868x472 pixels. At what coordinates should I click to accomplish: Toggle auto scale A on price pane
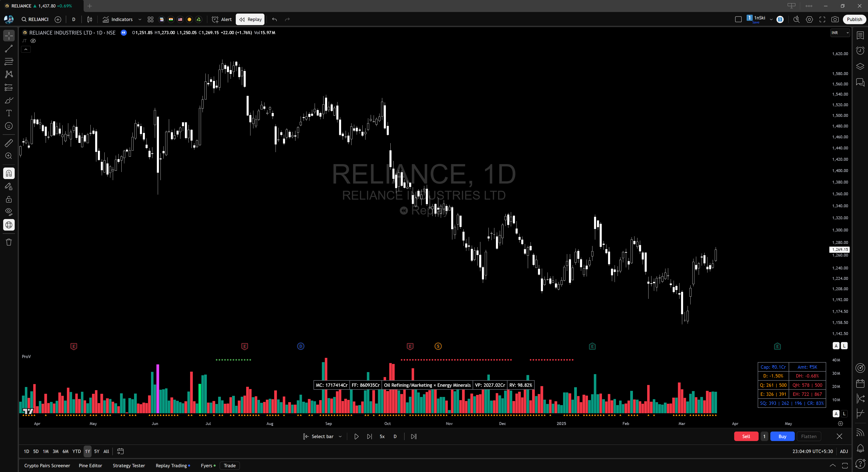[836, 346]
